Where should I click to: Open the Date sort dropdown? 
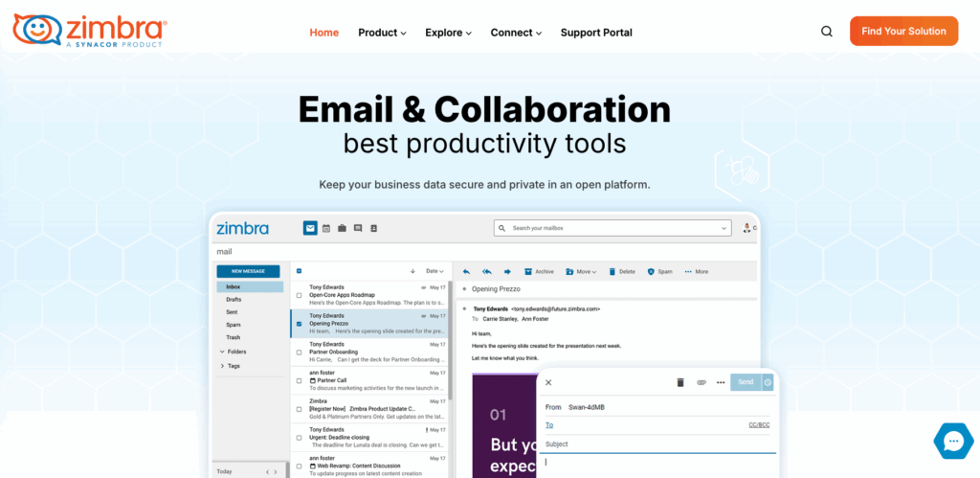point(434,271)
